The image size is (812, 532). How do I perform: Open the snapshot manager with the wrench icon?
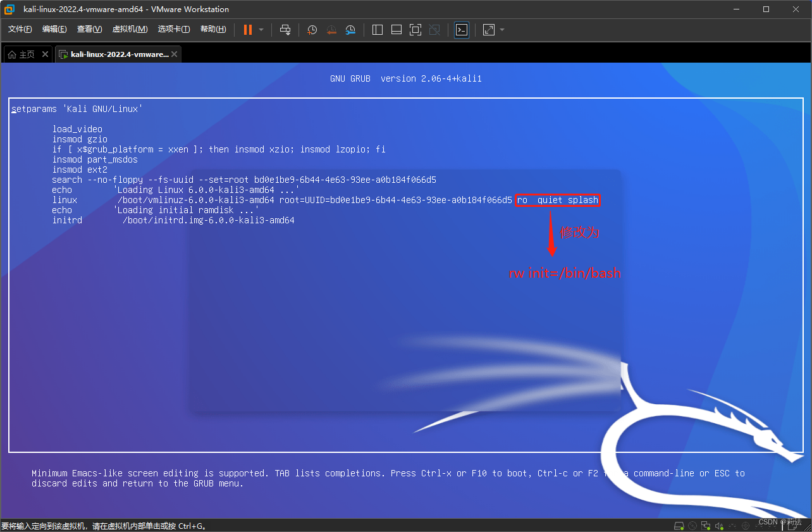pos(350,30)
